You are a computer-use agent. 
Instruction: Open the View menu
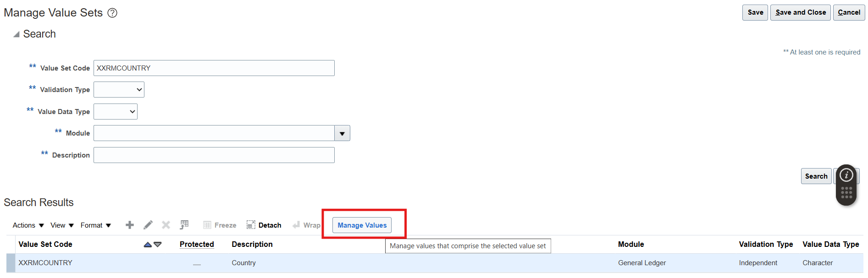pos(62,225)
